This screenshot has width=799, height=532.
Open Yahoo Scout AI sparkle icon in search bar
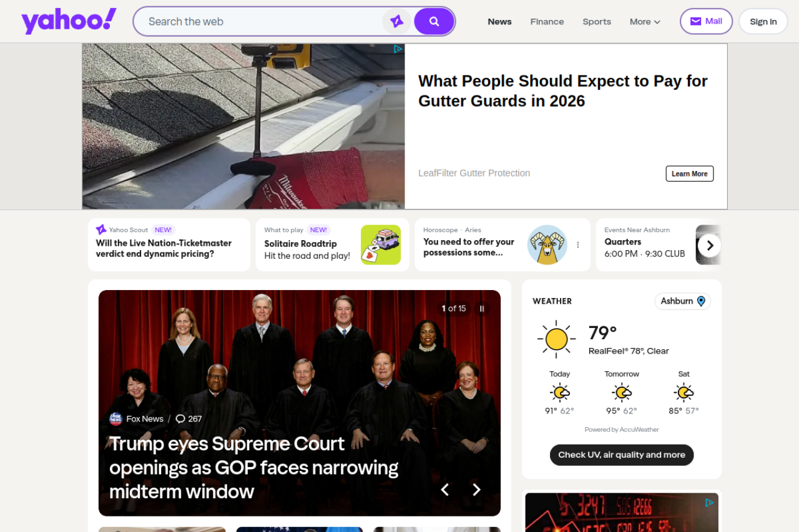coord(396,21)
